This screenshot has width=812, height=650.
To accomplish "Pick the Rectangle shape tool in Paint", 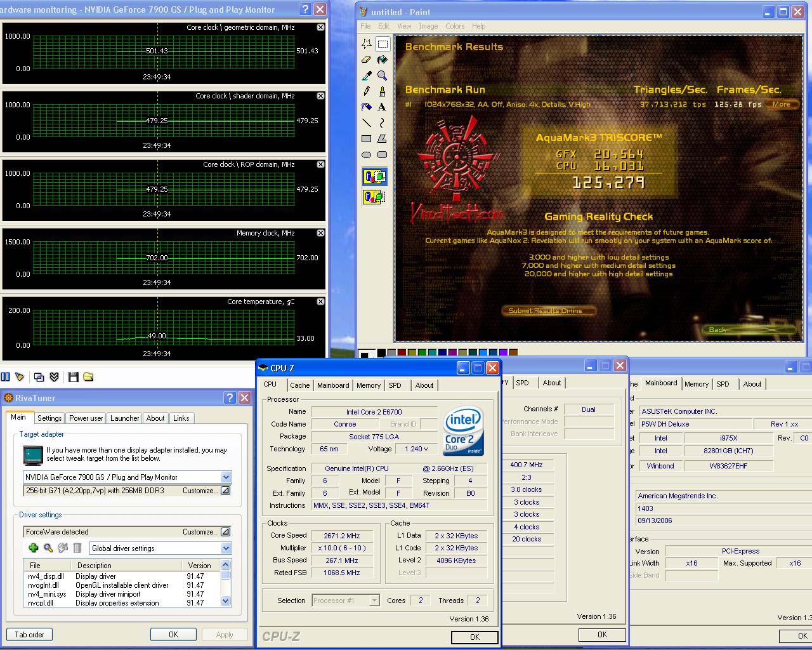I will point(367,139).
